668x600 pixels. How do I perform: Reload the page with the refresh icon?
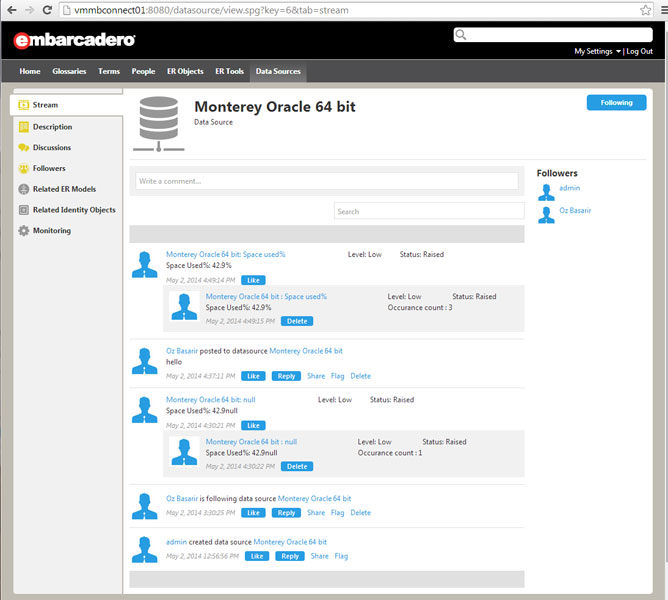[x=48, y=10]
